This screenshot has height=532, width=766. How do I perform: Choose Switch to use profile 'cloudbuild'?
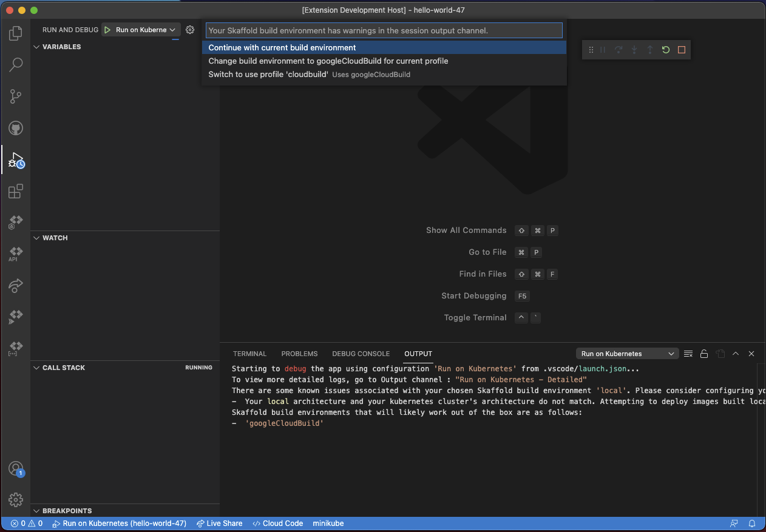point(384,75)
